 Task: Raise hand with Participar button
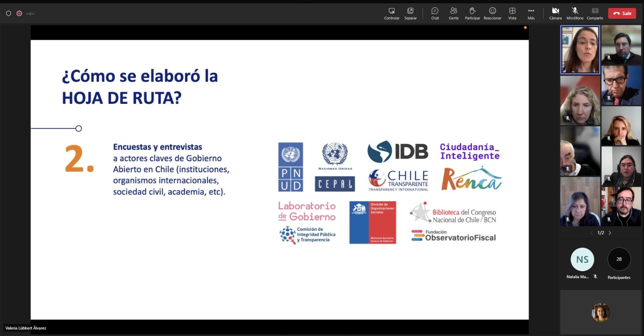(473, 13)
